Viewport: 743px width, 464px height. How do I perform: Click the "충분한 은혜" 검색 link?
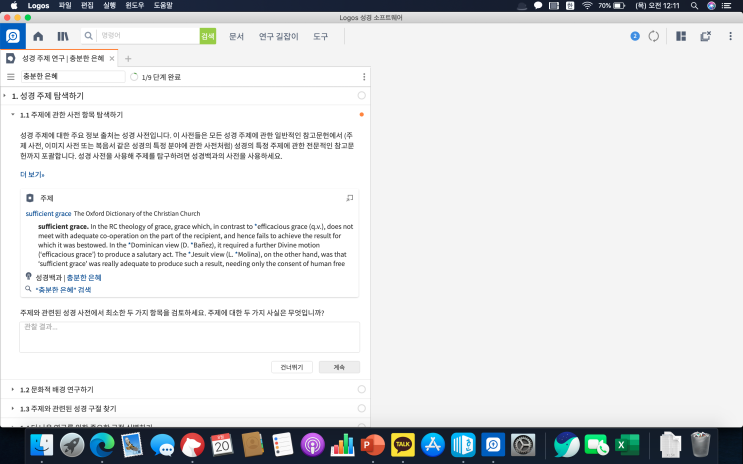click(63, 290)
